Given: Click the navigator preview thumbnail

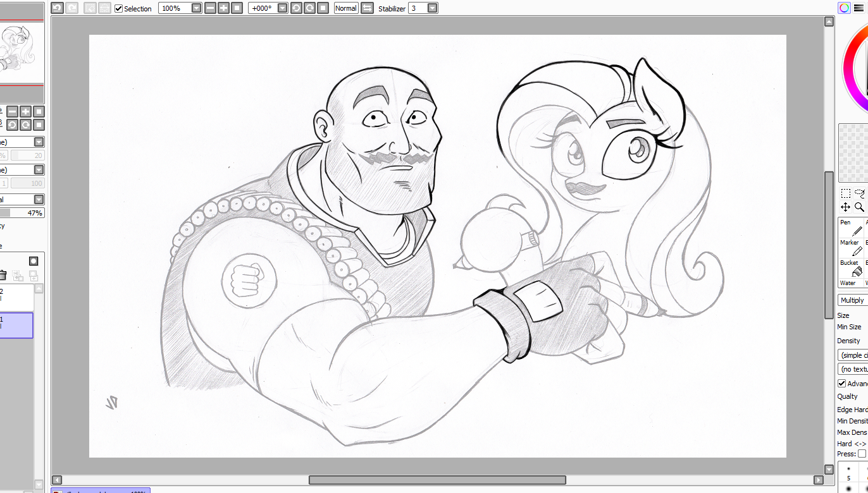Looking at the screenshot, I should [22, 53].
